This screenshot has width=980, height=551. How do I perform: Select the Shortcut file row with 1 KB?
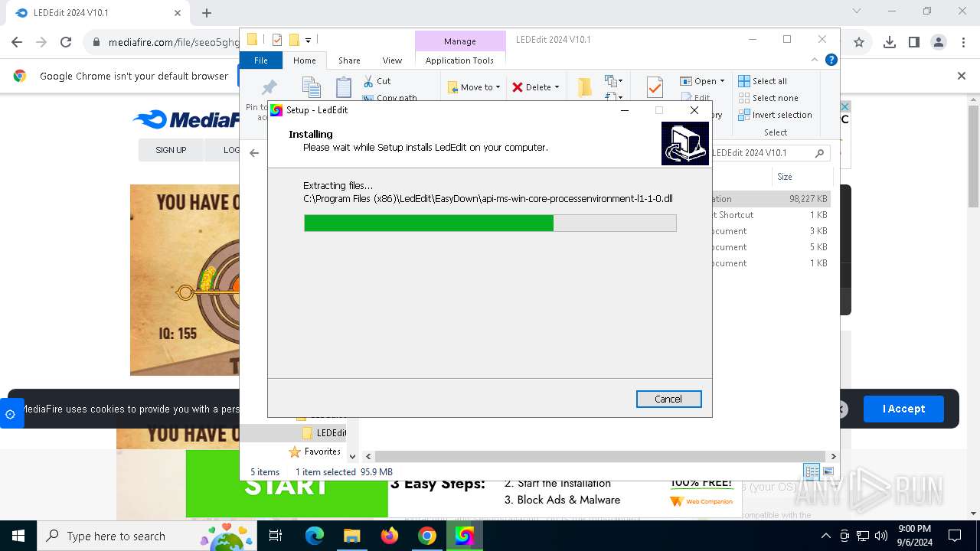[x=771, y=215]
